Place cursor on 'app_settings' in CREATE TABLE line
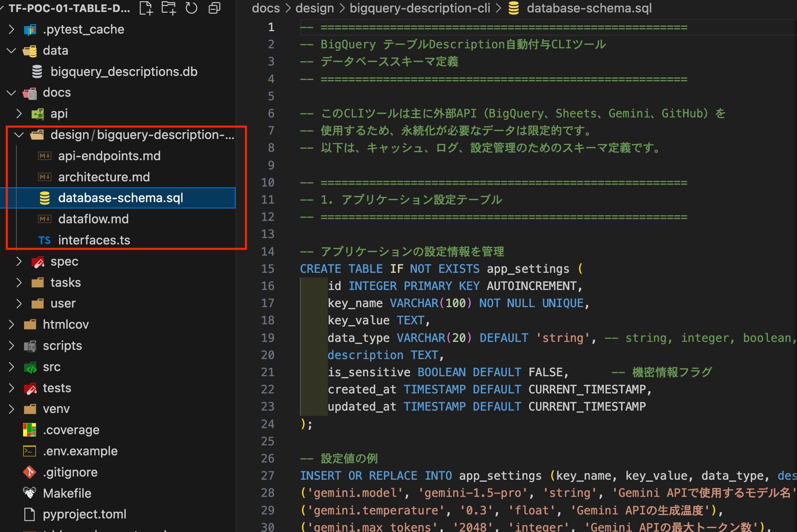The width and height of the screenshot is (797, 532). pyautogui.click(x=528, y=269)
